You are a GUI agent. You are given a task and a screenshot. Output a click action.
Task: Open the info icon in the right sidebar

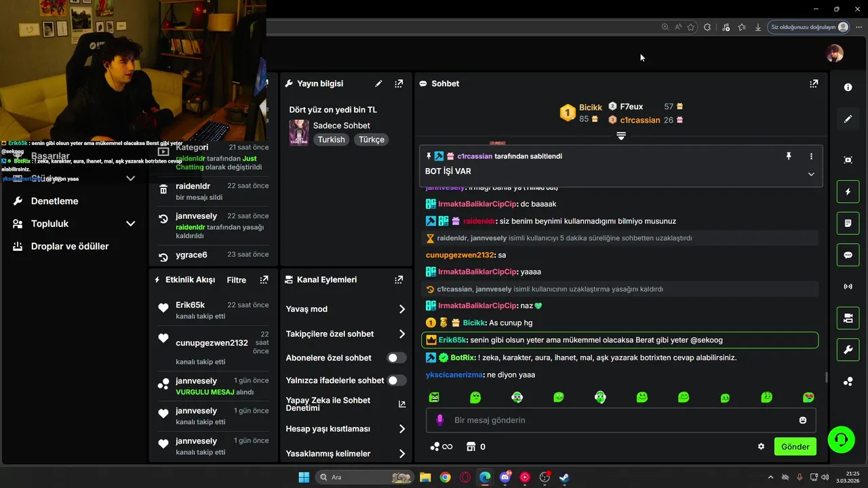[848, 87]
